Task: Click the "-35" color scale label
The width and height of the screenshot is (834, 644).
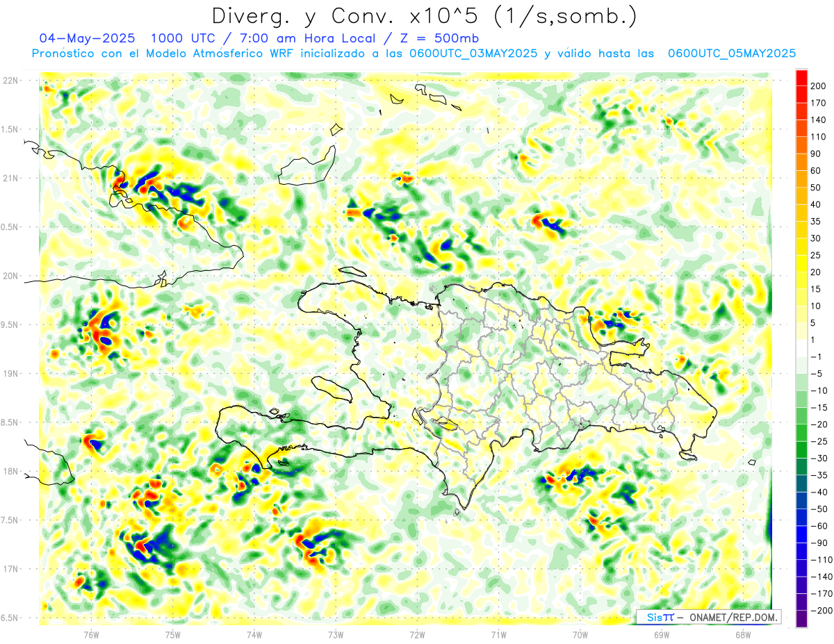Action: click(x=820, y=475)
